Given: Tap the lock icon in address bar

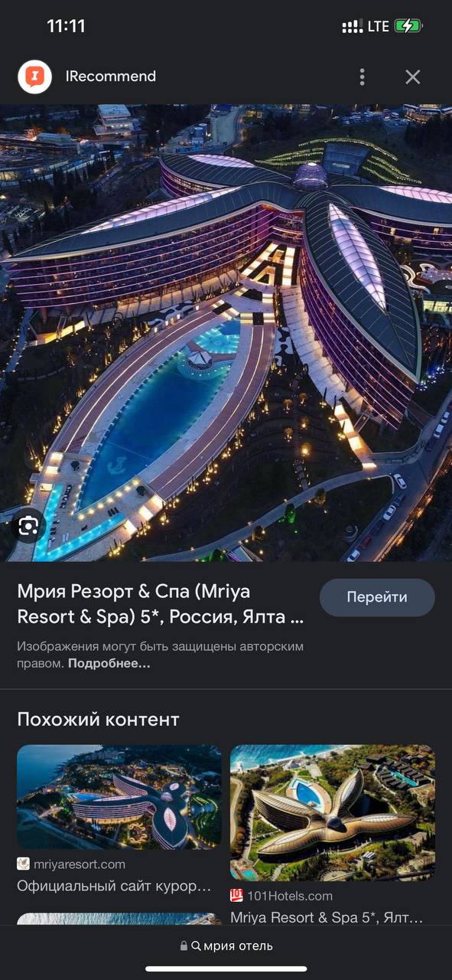Looking at the screenshot, I should coord(184,946).
